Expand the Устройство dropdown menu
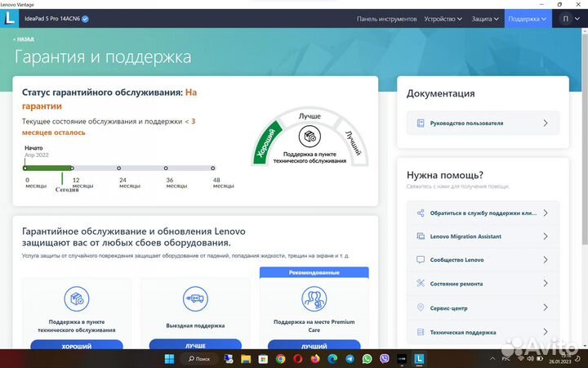This screenshot has height=368, width=588. (443, 19)
